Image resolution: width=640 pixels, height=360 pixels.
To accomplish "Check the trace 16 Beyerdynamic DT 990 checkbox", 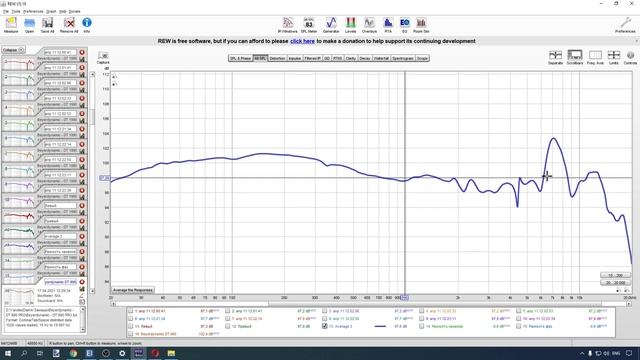I will point(131,334).
